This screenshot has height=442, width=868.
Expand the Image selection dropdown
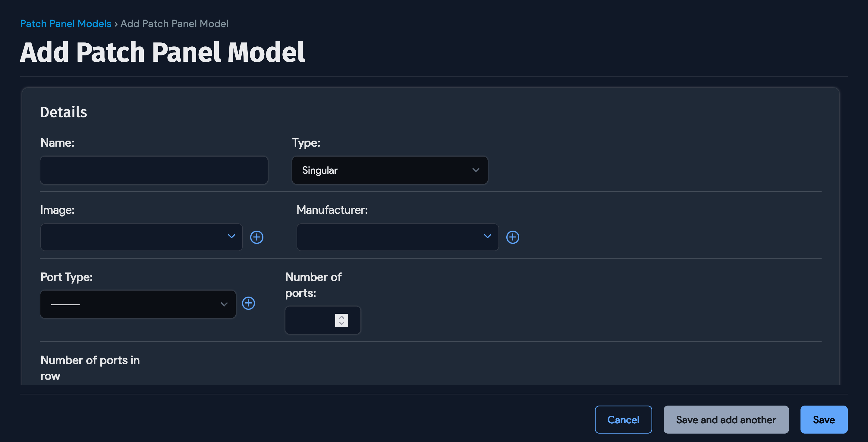(x=141, y=237)
